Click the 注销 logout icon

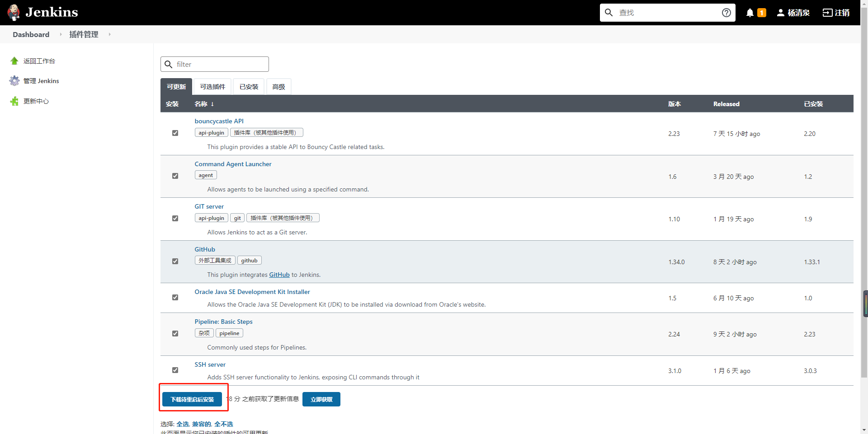tap(827, 13)
